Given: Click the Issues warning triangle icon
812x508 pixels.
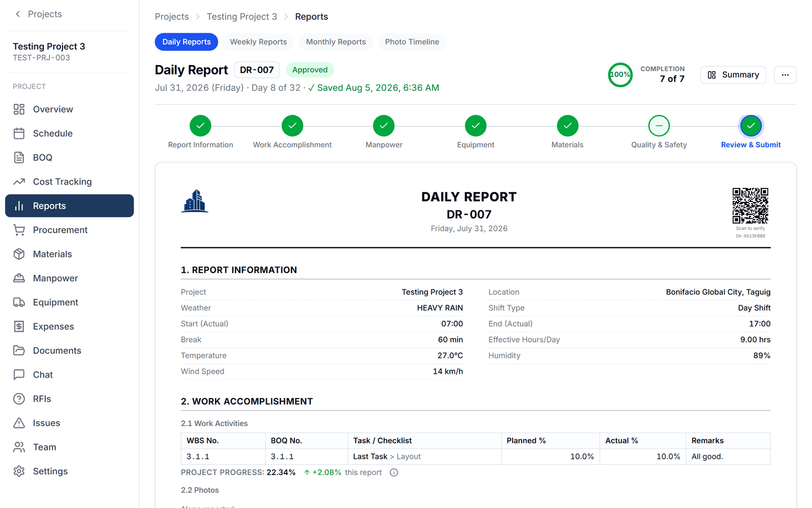Looking at the screenshot, I should (19, 423).
